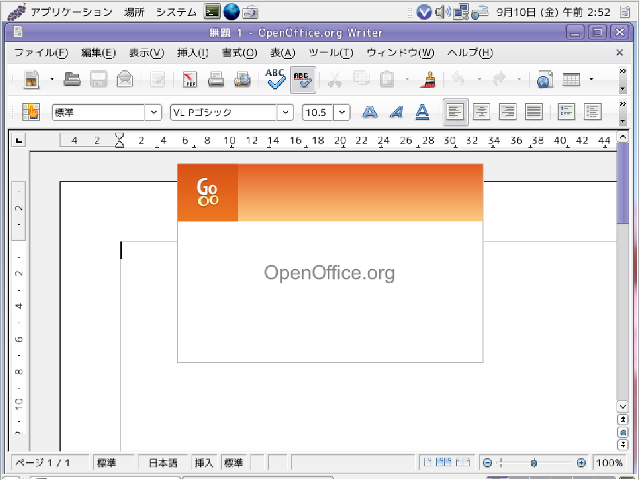
Task: Click the Navigation button in scrollbar
Action: pyautogui.click(x=622, y=432)
